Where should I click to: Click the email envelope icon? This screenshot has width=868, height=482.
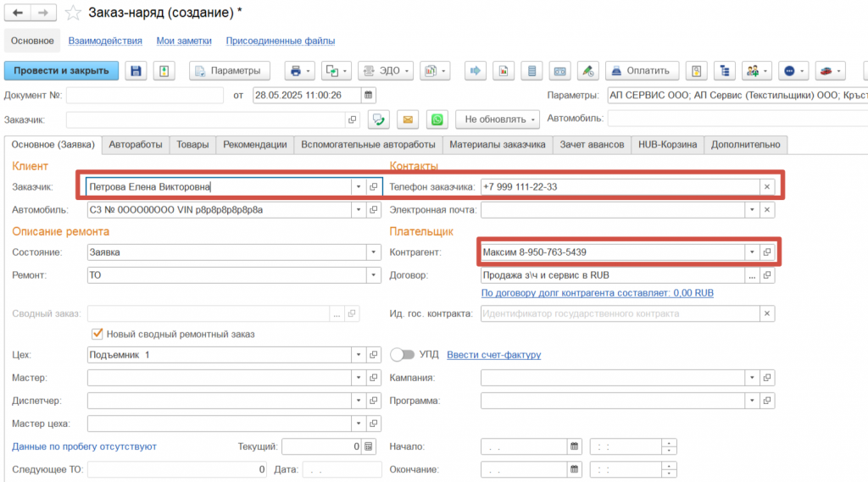click(x=408, y=119)
